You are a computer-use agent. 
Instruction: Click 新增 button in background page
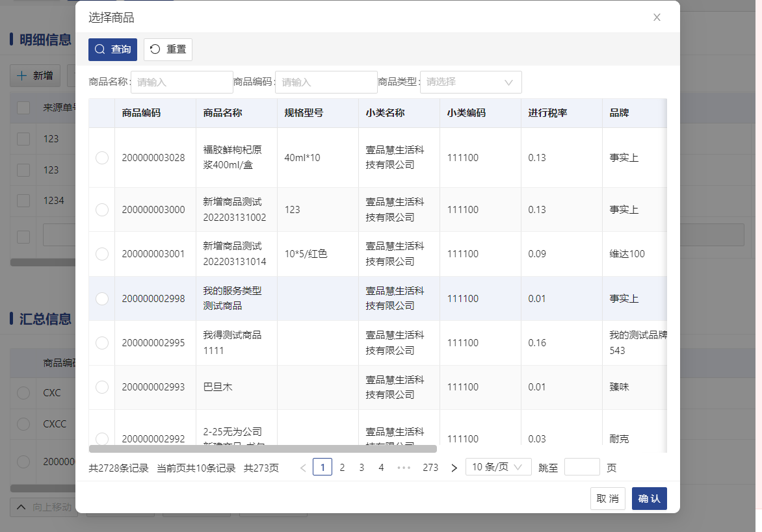click(x=35, y=76)
